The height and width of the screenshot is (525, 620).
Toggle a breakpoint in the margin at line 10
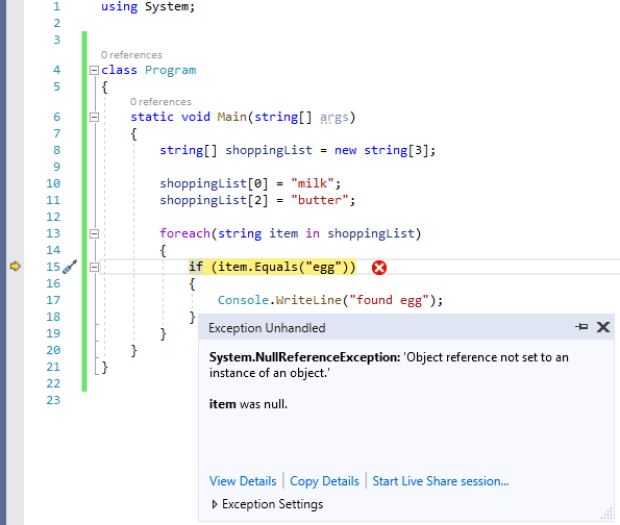click(16, 184)
